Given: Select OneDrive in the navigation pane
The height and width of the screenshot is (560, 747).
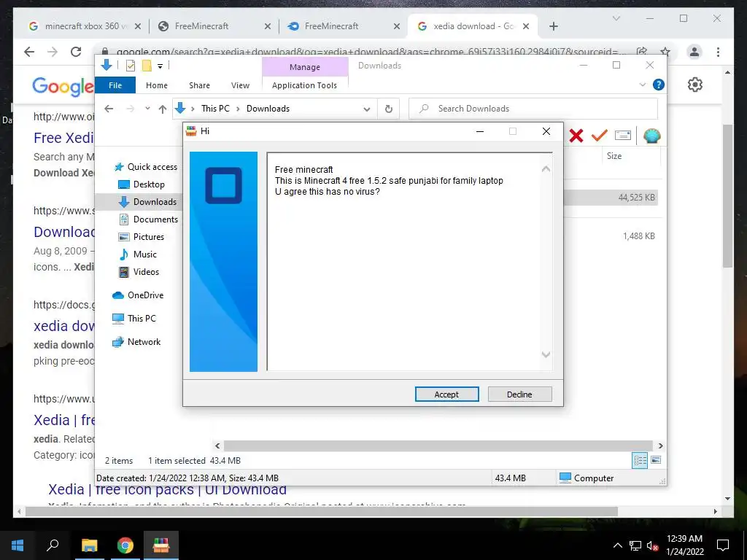Looking at the screenshot, I should [145, 295].
